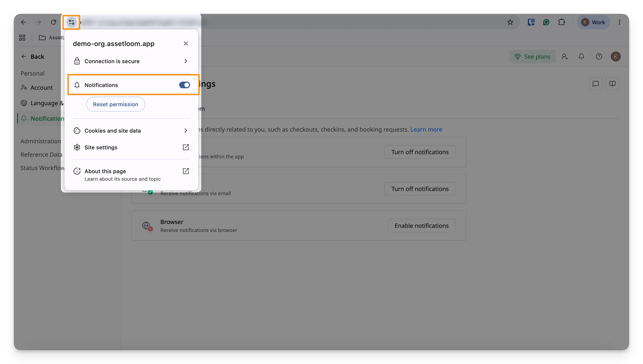Click the lock icon beside Connection is secure
The height and width of the screenshot is (364, 643).
click(77, 61)
